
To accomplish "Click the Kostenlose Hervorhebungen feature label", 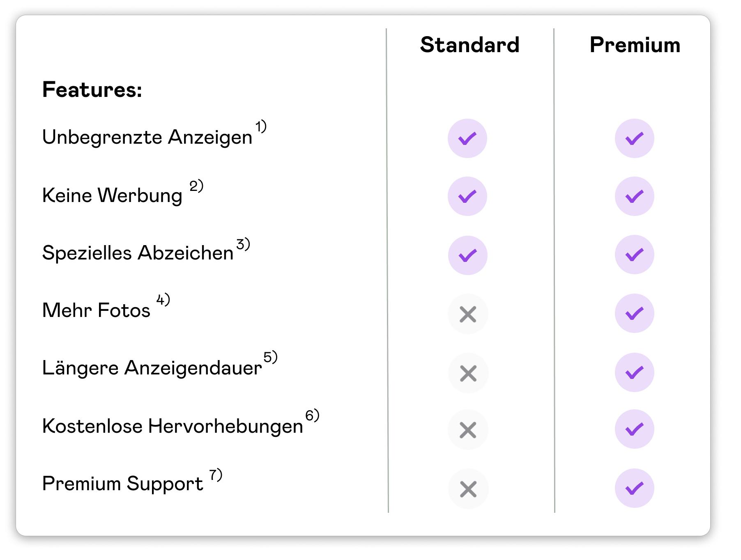I will [x=173, y=426].
